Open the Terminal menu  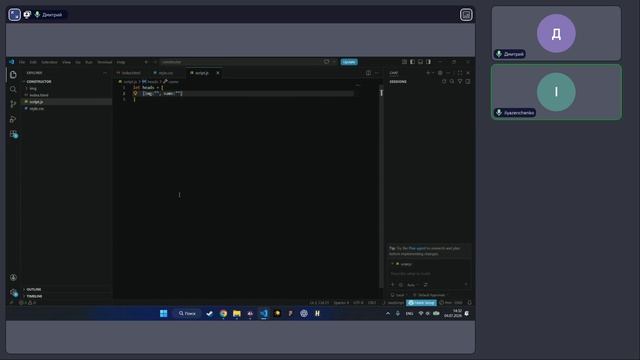click(x=104, y=62)
